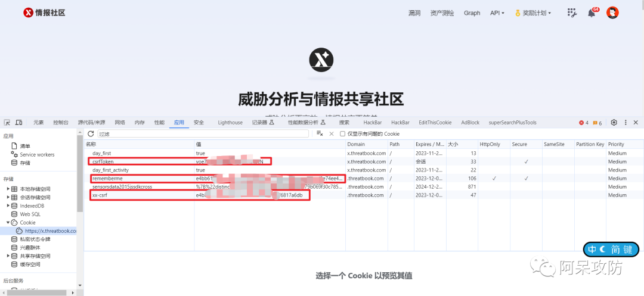This screenshot has height=296, width=644.
Task: Refresh the cookie list
Action: 91,134
